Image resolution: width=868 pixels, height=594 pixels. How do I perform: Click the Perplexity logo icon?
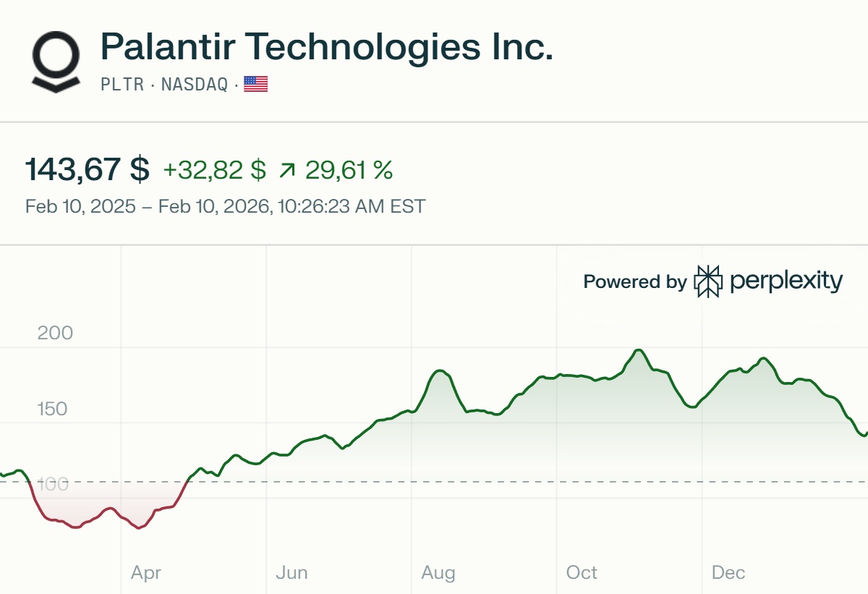tap(708, 281)
